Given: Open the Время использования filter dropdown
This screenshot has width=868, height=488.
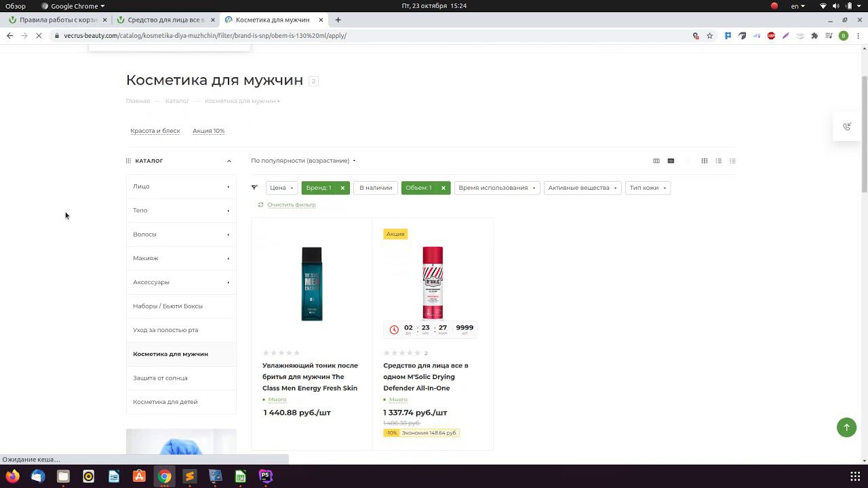Looking at the screenshot, I should click(497, 188).
